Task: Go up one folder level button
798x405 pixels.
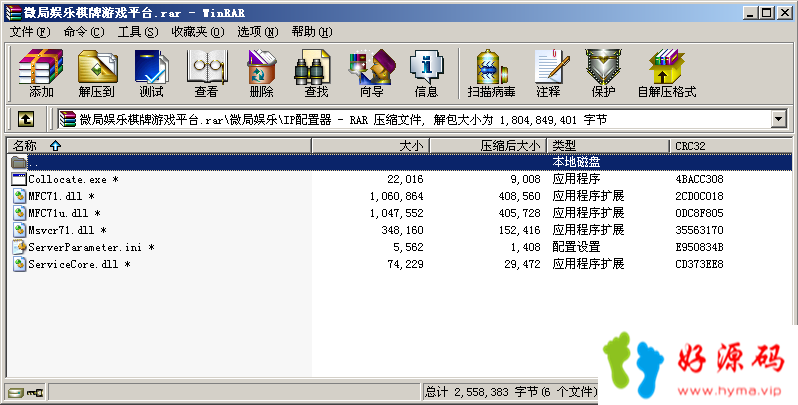Action: (x=26, y=120)
